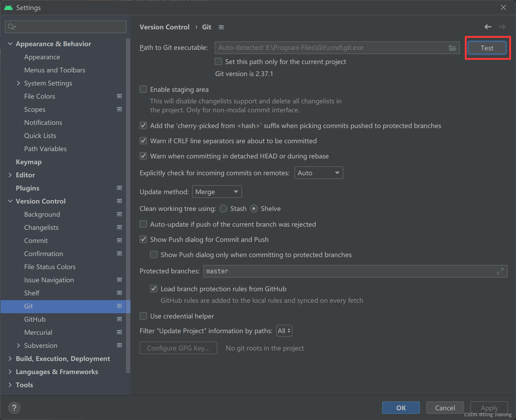Viewport: 516px width, 420px height.
Task: Click project icon next to Issue Navigation
Action: 119,280
